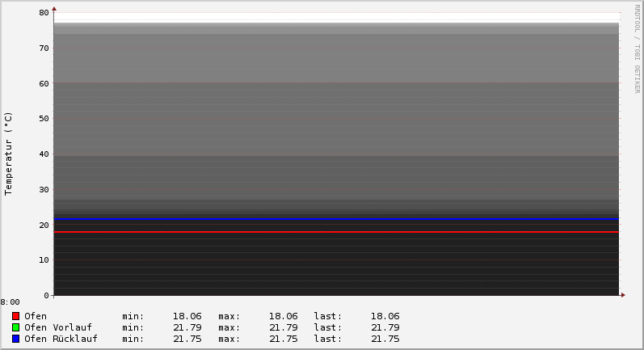The height and width of the screenshot is (350, 644).
Task: Select the 50 label on the y-axis
Action: pos(44,119)
